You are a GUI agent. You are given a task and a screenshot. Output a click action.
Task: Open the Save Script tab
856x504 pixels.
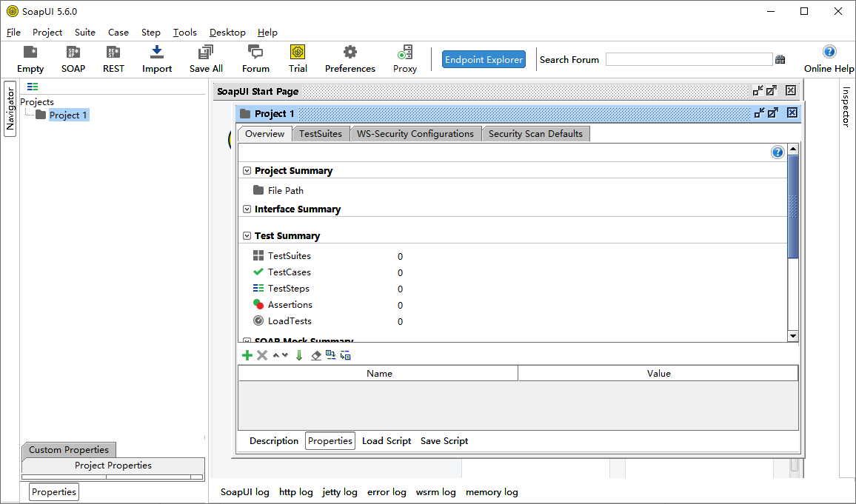tap(444, 441)
